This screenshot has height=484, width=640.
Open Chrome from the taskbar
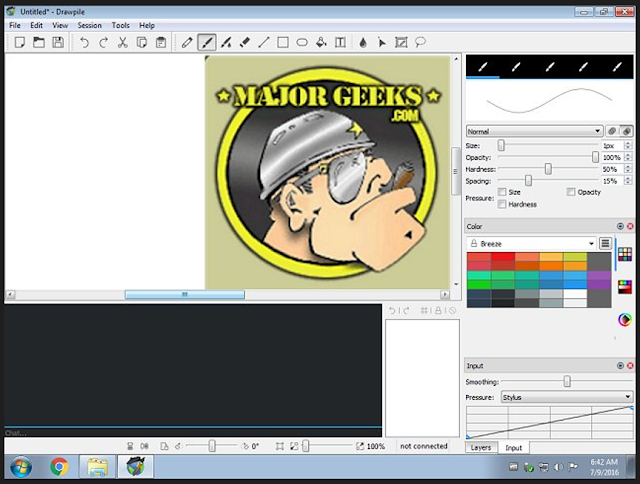pos(59,466)
